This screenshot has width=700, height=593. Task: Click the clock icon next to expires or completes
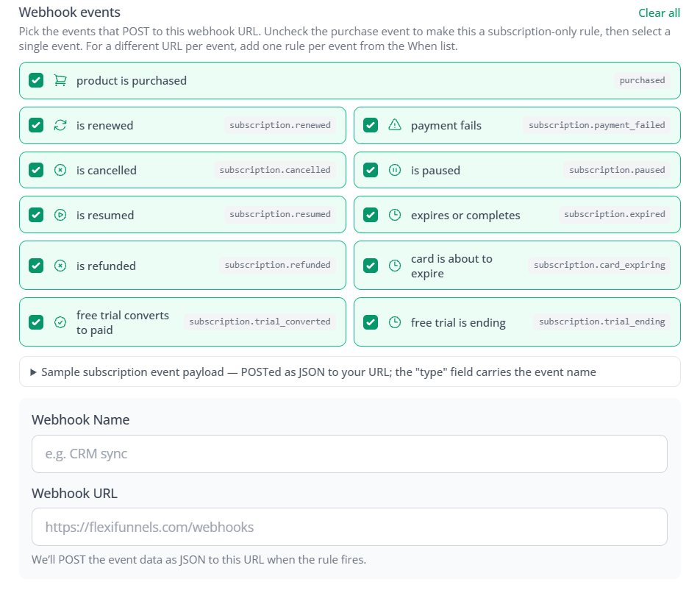point(395,215)
